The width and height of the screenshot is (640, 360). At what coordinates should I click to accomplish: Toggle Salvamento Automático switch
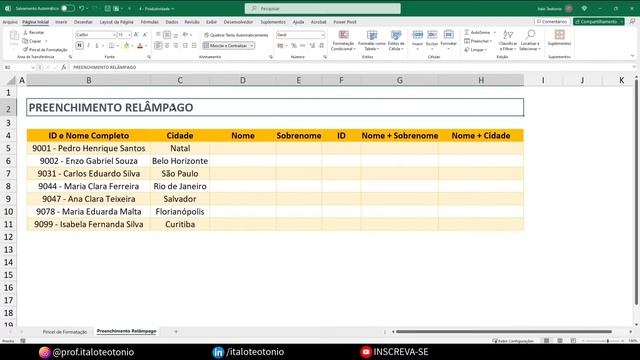click(x=68, y=8)
